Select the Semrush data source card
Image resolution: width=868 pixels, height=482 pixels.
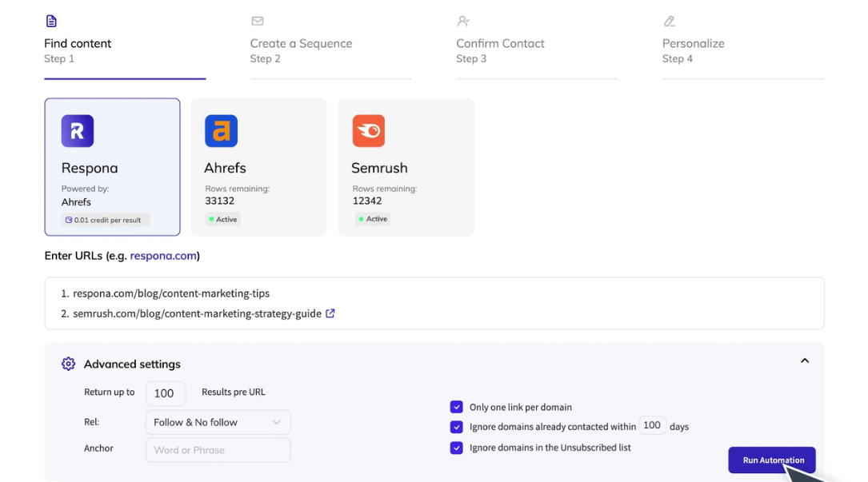(406, 167)
